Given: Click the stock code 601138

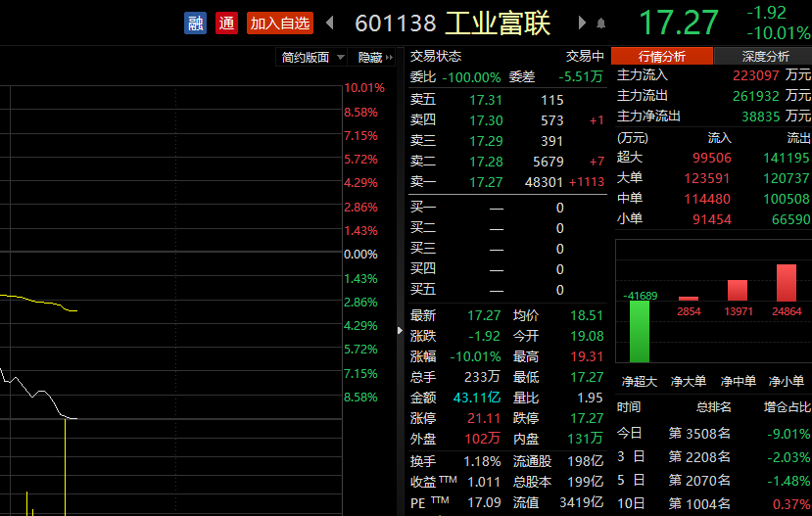Looking at the screenshot, I should click(x=395, y=23).
